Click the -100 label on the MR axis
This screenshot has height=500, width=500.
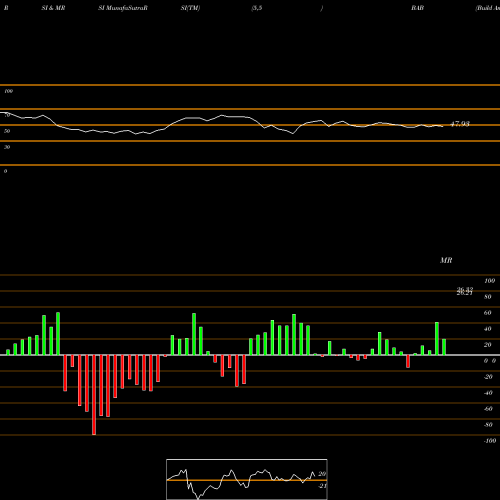coord(490,441)
